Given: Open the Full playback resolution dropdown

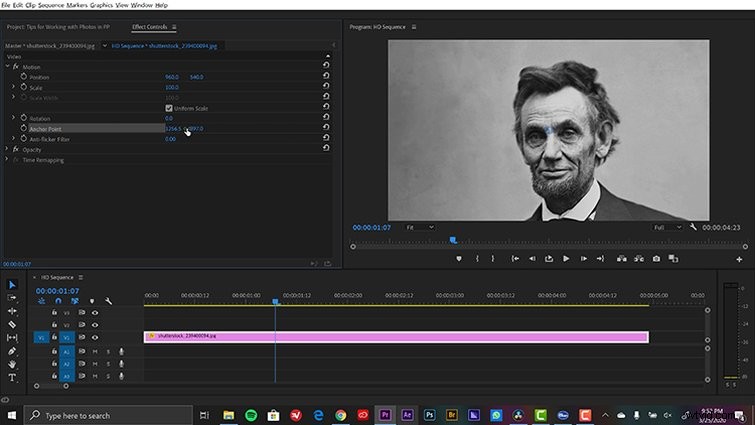Looking at the screenshot, I should tap(667, 227).
